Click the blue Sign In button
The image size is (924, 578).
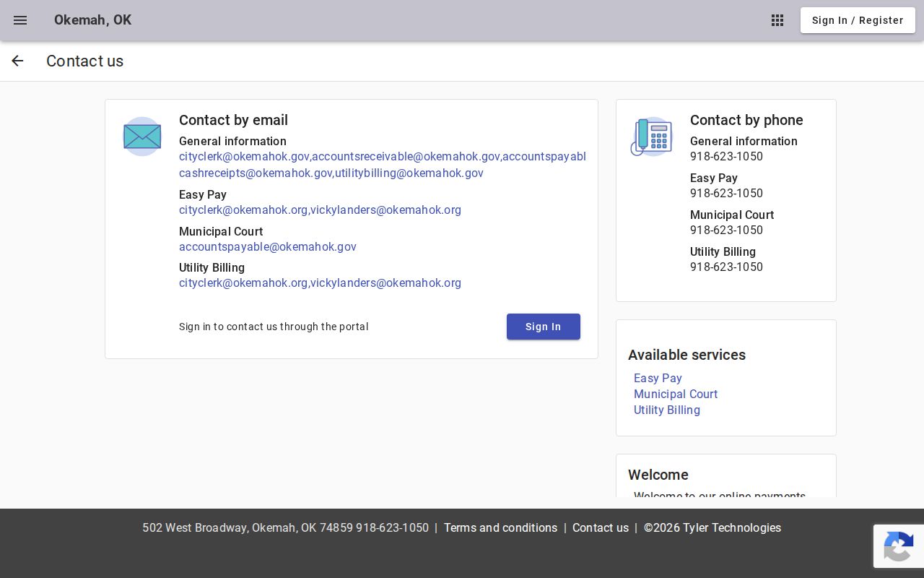pos(544,327)
